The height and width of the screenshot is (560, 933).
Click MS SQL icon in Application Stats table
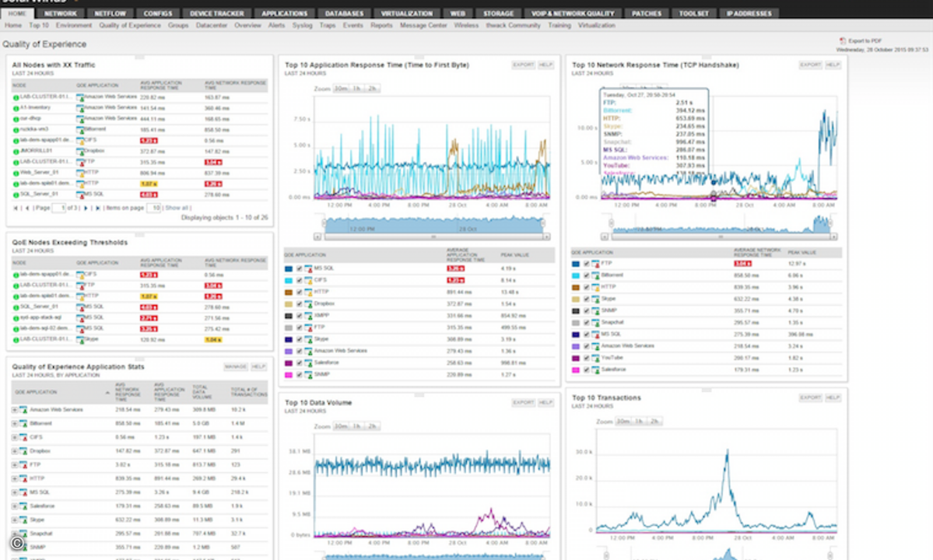(x=23, y=492)
